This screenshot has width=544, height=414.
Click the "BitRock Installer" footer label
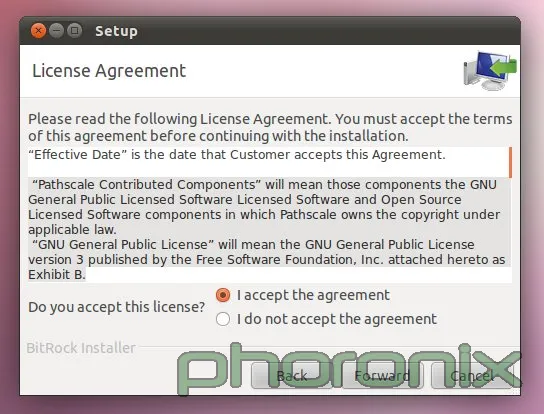point(81,348)
